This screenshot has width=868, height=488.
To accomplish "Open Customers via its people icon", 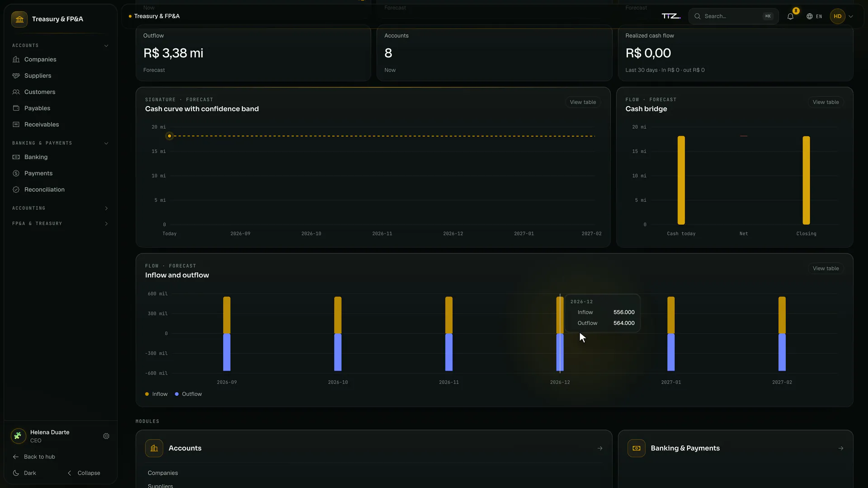I will (x=16, y=92).
